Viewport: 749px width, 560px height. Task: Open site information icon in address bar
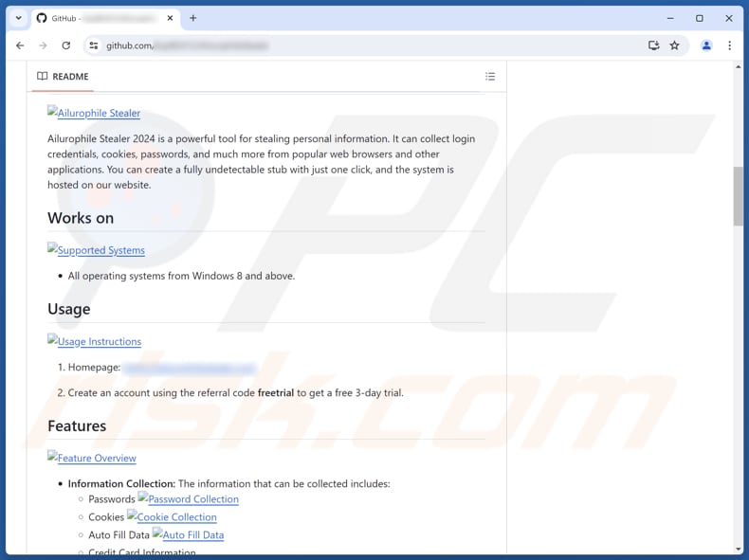pos(94,45)
